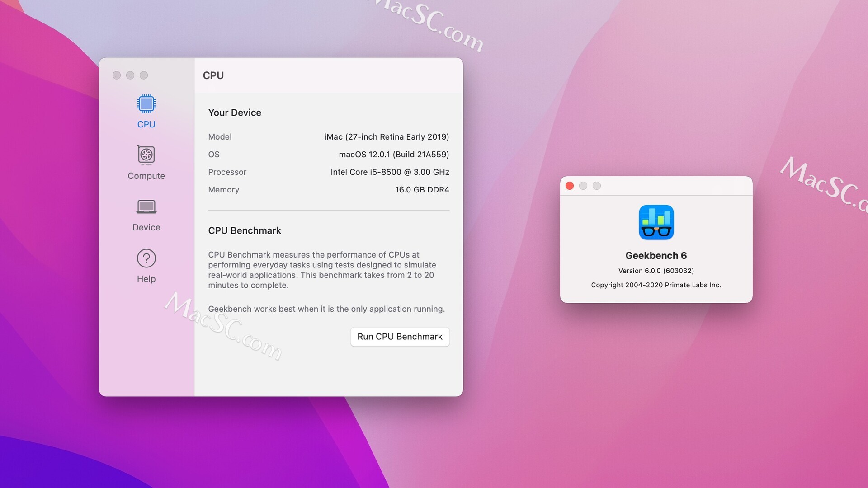Viewport: 868px width, 488px height.
Task: Select the CPU label in sidebar
Action: pos(146,124)
